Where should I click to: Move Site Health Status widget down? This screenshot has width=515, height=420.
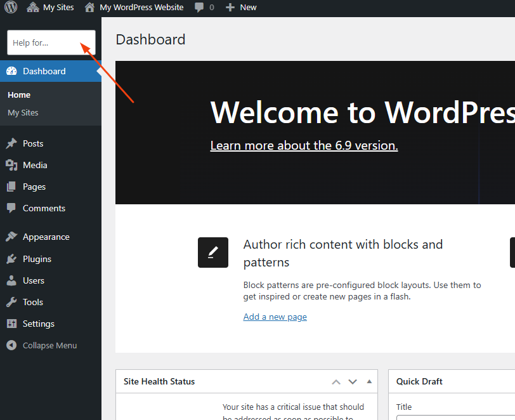(353, 381)
